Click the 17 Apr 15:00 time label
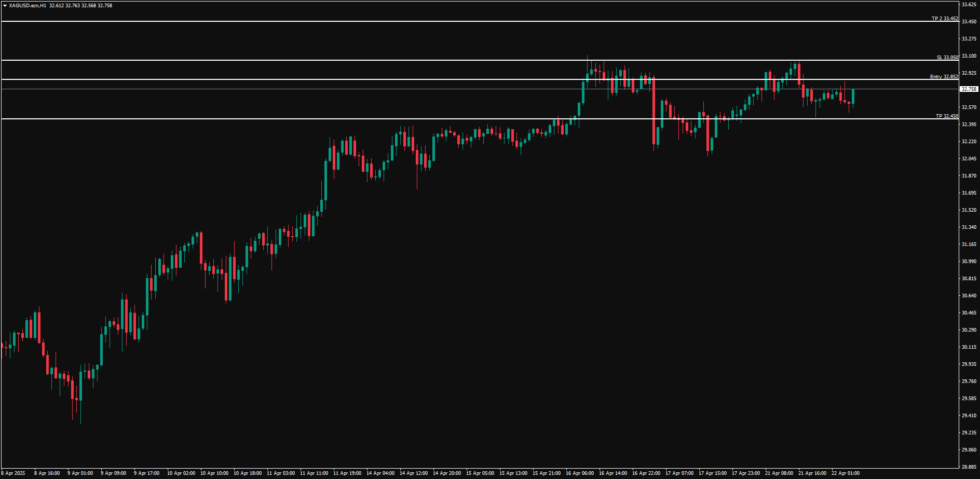Image resolution: width=980 pixels, height=479 pixels. pyautogui.click(x=712, y=473)
